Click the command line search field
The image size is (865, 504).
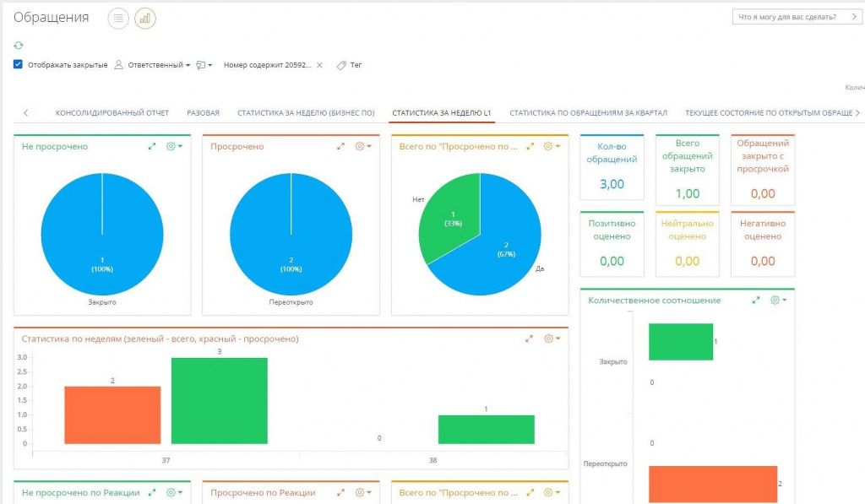click(x=794, y=17)
